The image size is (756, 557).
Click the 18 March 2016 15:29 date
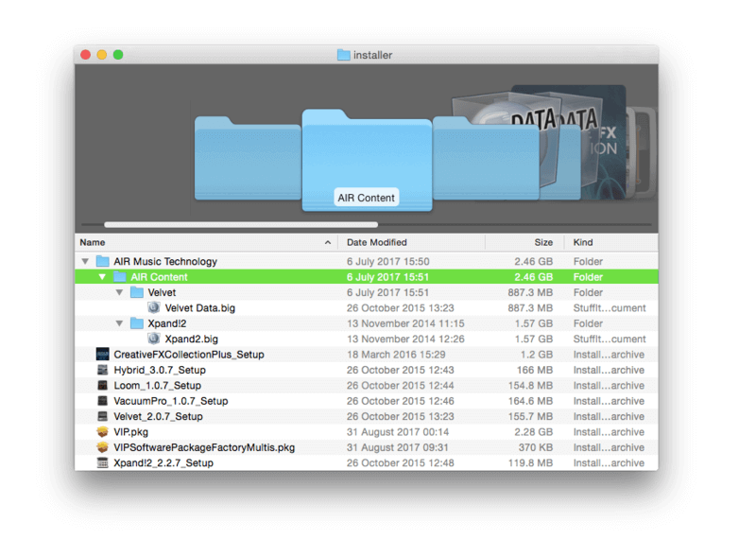pos(396,355)
